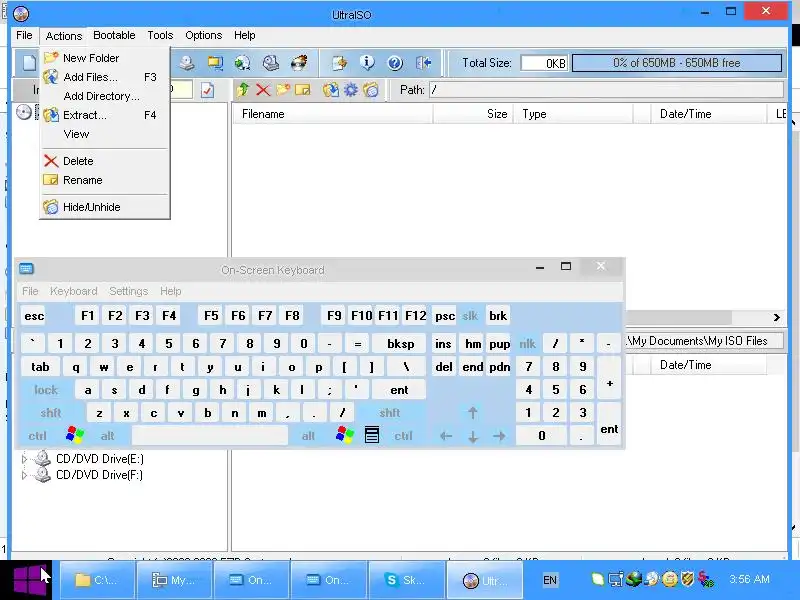This screenshot has width=800, height=600.
Task: Choose Extract... from the Actions menu
Action: tap(105, 115)
